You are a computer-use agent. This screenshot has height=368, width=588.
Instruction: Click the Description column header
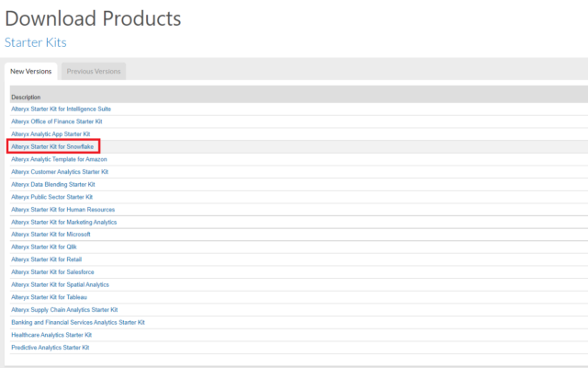coord(26,98)
